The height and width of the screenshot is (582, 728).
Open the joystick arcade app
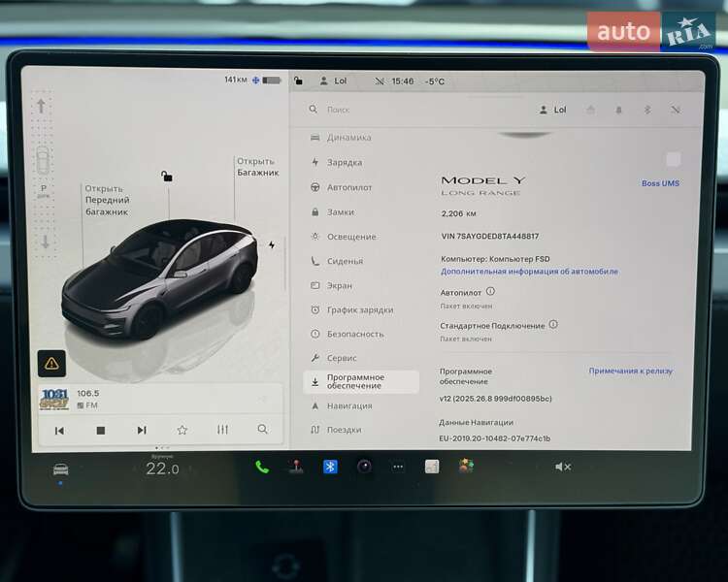tap(296, 467)
